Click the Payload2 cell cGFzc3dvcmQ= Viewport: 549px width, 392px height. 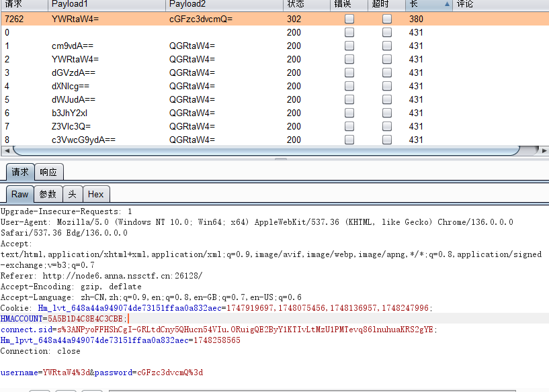point(201,19)
